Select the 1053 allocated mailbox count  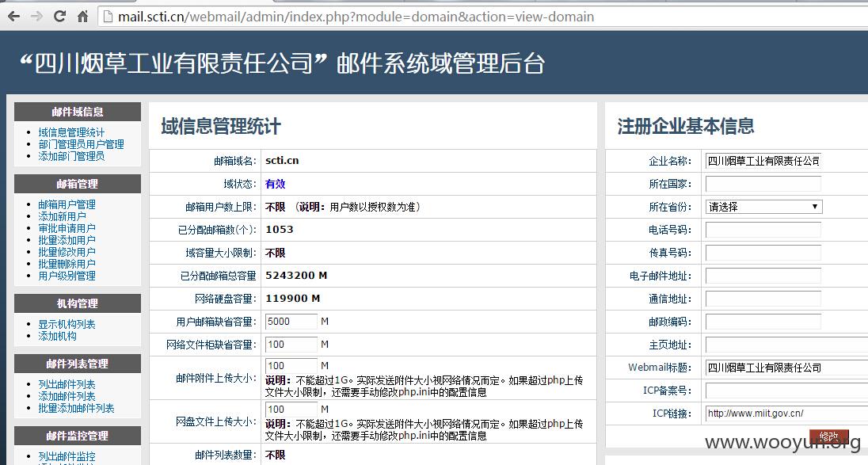click(279, 229)
